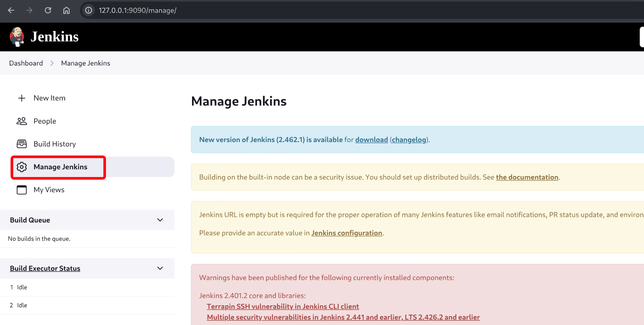
Task: Click the browser back arrow
Action: point(11,10)
